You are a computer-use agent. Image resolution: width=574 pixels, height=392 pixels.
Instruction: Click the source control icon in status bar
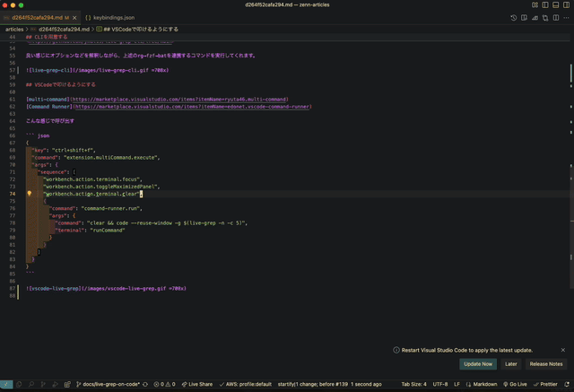point(43,384)
